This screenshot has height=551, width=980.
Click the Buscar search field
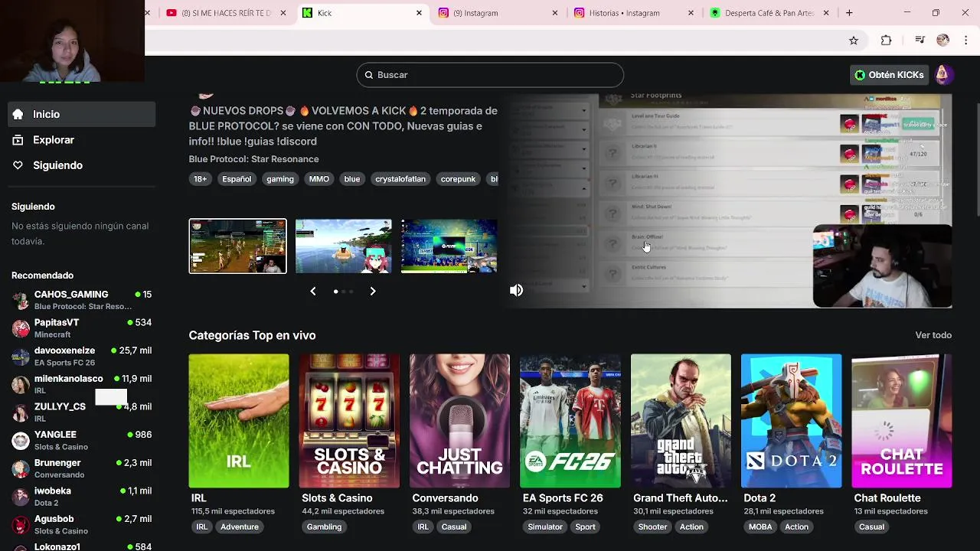490,75
